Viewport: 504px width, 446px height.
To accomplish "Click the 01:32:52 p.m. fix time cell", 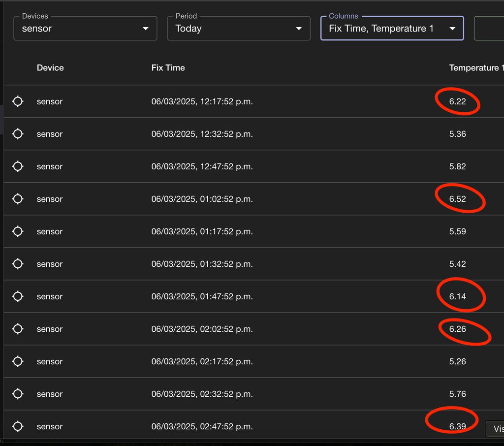I will coord(202,264).
